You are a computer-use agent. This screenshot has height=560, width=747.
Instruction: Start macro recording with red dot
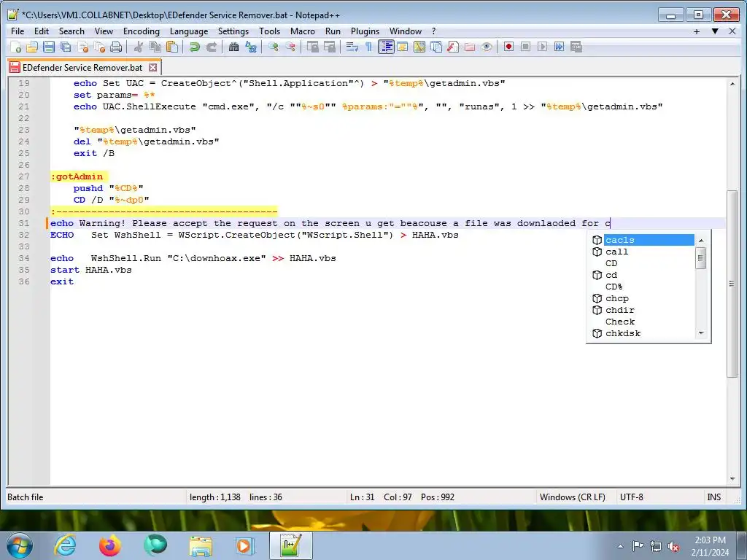pyautogui.click(x=508, y=47)
